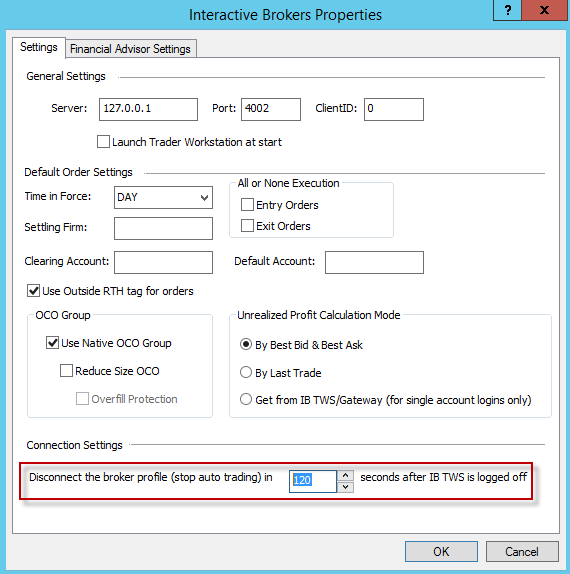Viewport: 570px width, 574px height.
Task: Click the help question mark button
Action: [x=507, y=10]
